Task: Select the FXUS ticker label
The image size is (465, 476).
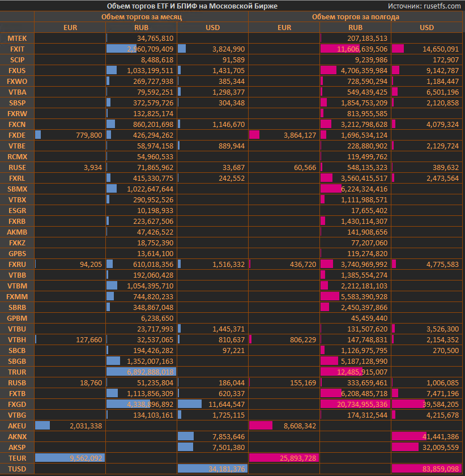Action: pos(17,71)
